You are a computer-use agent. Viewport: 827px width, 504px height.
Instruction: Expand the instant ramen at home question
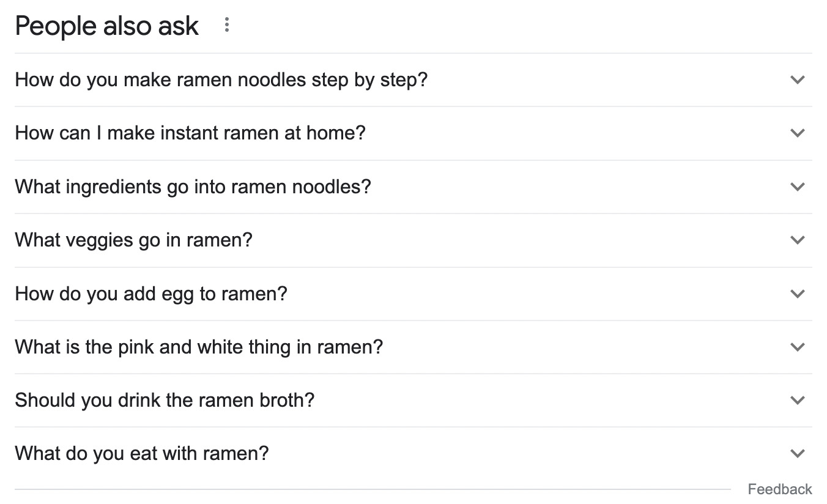click(798, 133)
